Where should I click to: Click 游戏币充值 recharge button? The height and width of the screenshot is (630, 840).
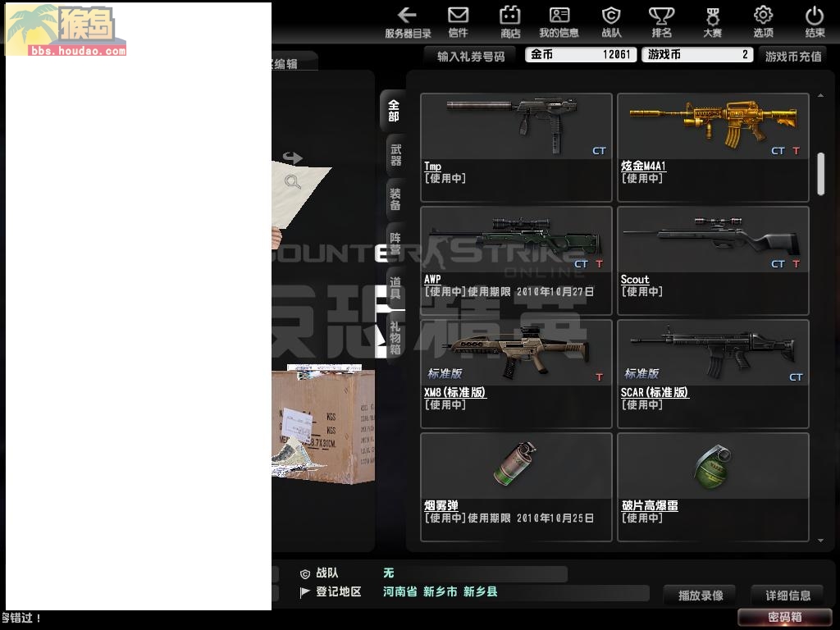pos(793,57)
